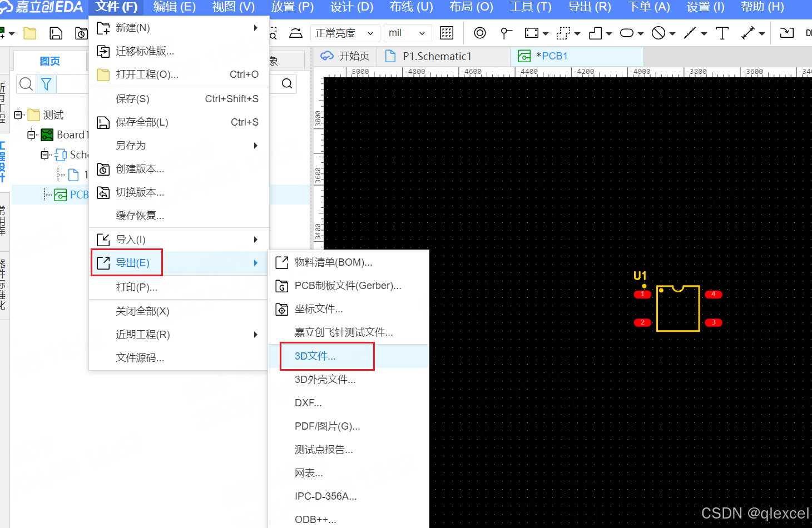Open the 布线 (U) menu
This screenshot has width=812, height=528.
[x=411, y=7]
